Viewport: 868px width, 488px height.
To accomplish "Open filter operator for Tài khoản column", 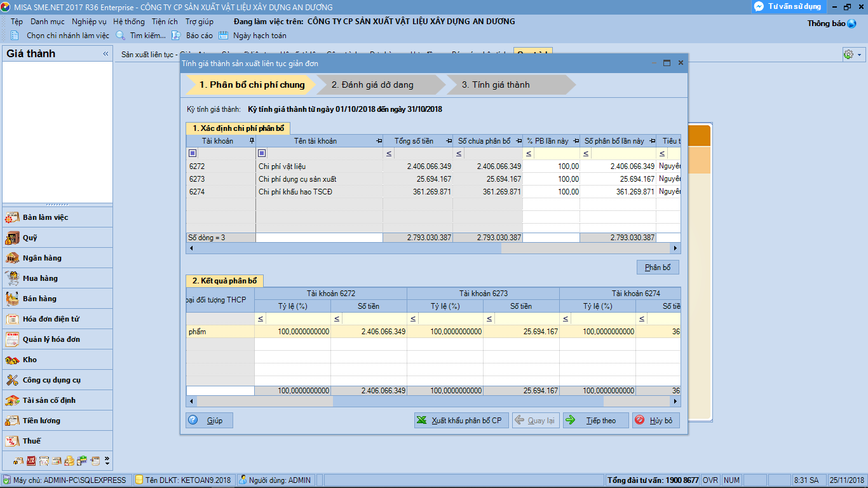I will coord(193,154).
